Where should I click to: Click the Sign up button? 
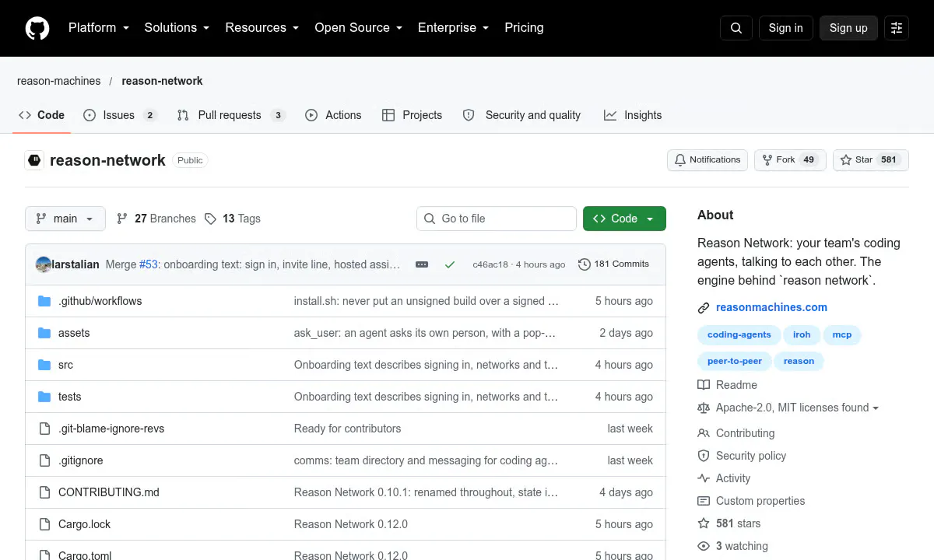848,28
